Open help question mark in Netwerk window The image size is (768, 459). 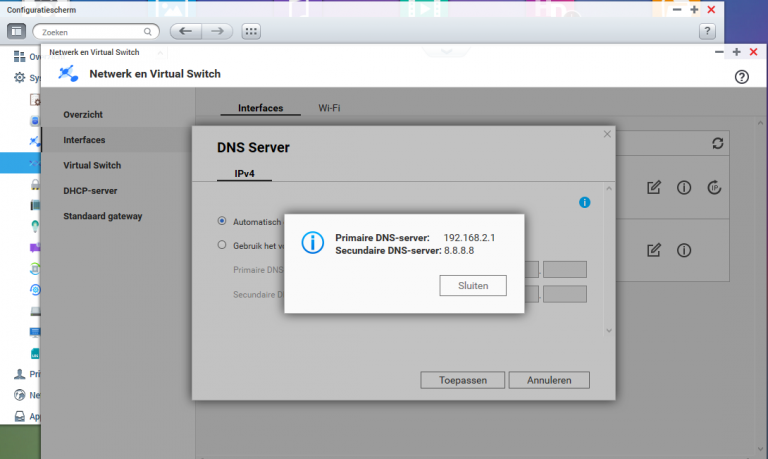point(741,76)
